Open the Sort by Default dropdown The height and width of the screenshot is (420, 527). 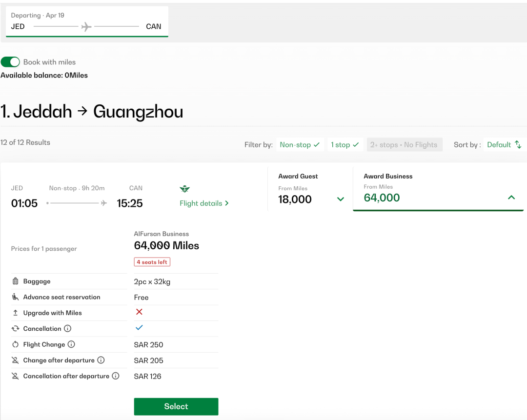pyautogui.click(x=504, y=145)
